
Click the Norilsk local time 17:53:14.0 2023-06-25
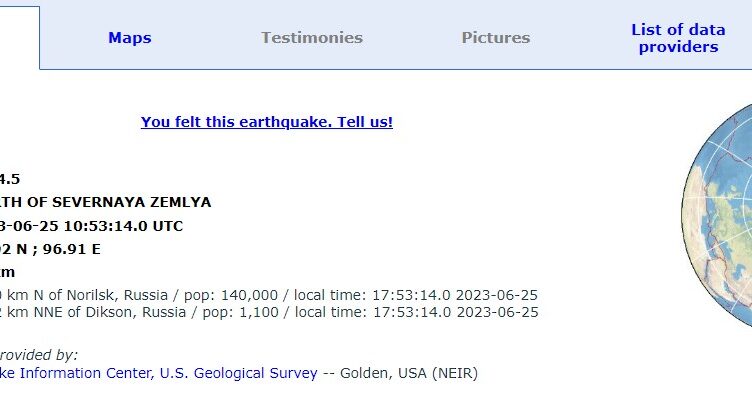click(x=455, y=295)
